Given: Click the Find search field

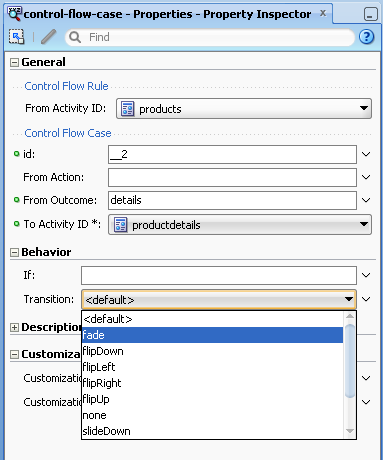Looking at the screenshot, I should click(x=210, y=37).
